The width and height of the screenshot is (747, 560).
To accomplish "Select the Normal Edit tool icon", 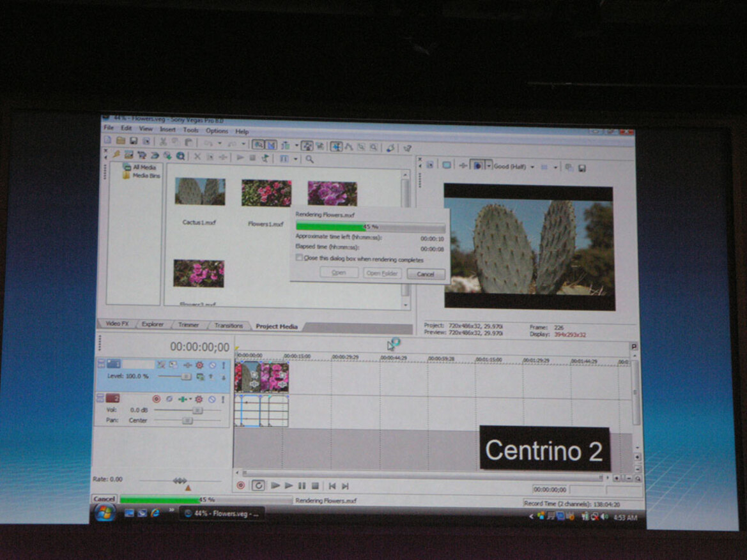I will tap(336, 146).
